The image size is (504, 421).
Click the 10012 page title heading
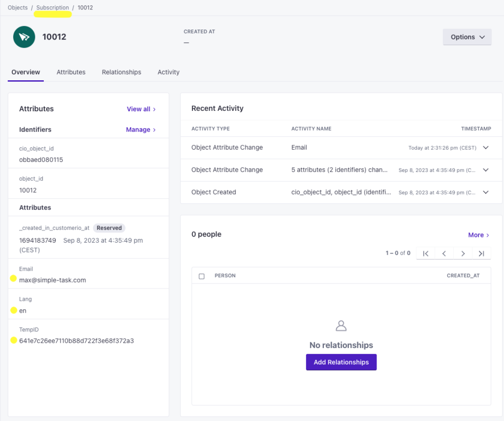coord(54,37)
